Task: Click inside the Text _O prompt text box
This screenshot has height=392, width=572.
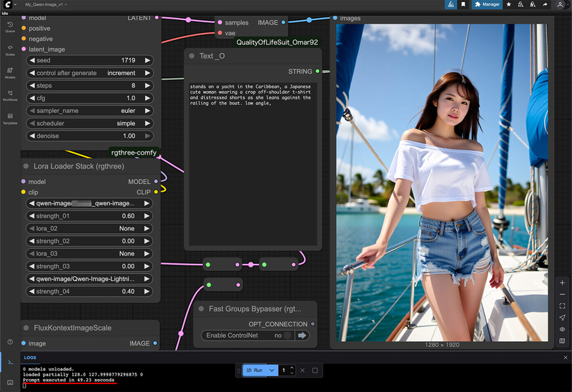Action: coord(250,165)
